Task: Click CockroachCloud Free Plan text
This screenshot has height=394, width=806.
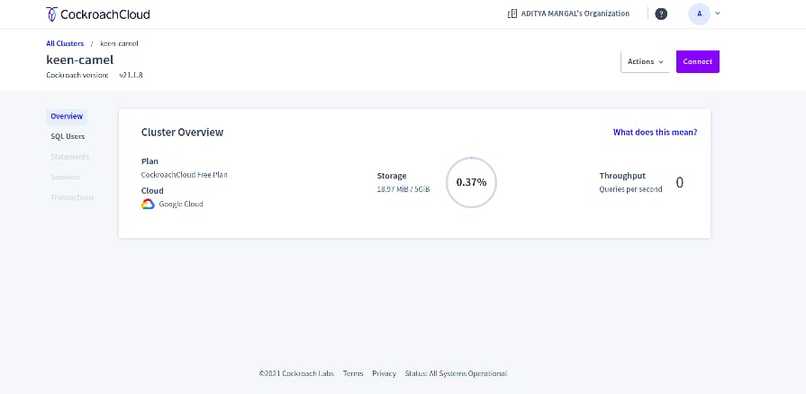Action: pyautogui.click(x=184, y=175)
